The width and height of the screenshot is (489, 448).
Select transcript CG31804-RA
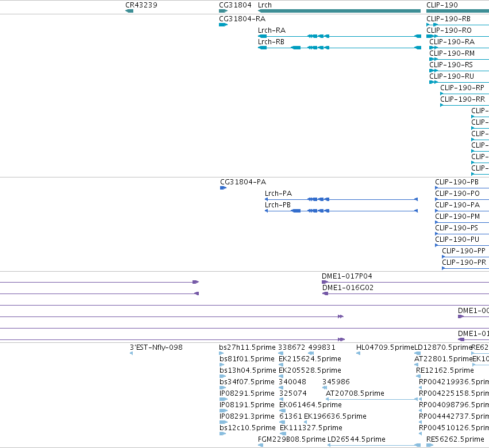242,19
